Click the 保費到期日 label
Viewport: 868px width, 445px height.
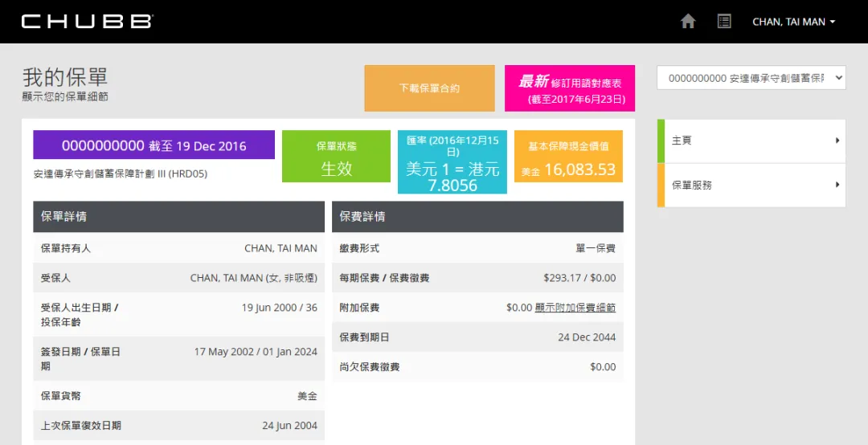click(x=364, y=337)
